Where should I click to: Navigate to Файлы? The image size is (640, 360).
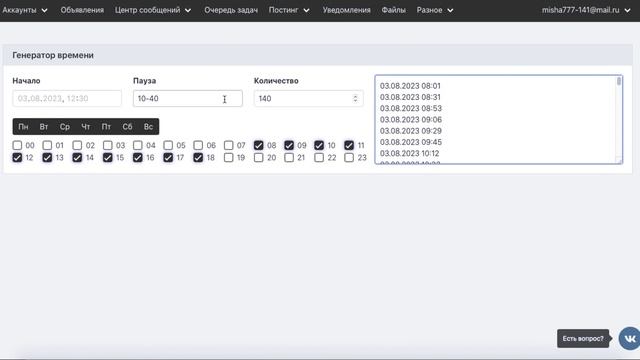click(x=393, y=10)
